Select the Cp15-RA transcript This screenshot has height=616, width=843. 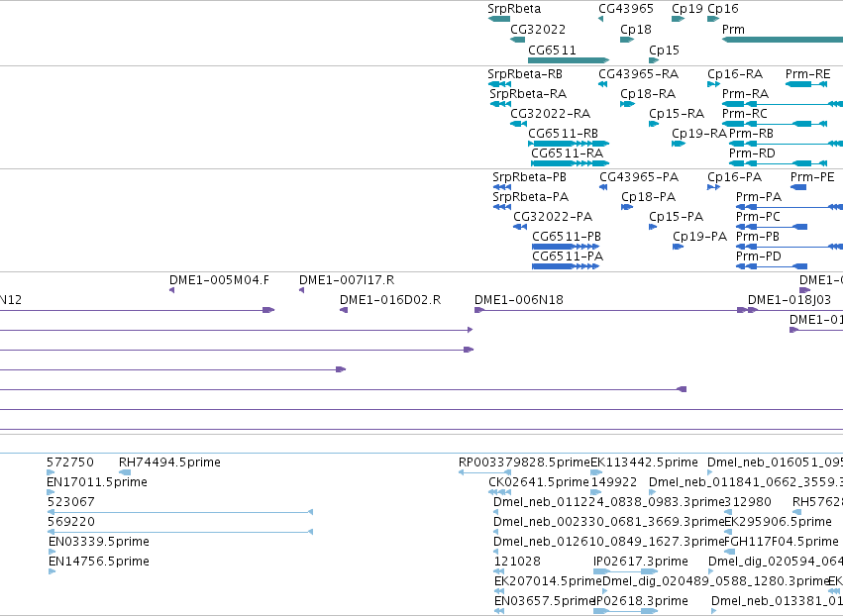pyautogui.click(x=654, y=124)
